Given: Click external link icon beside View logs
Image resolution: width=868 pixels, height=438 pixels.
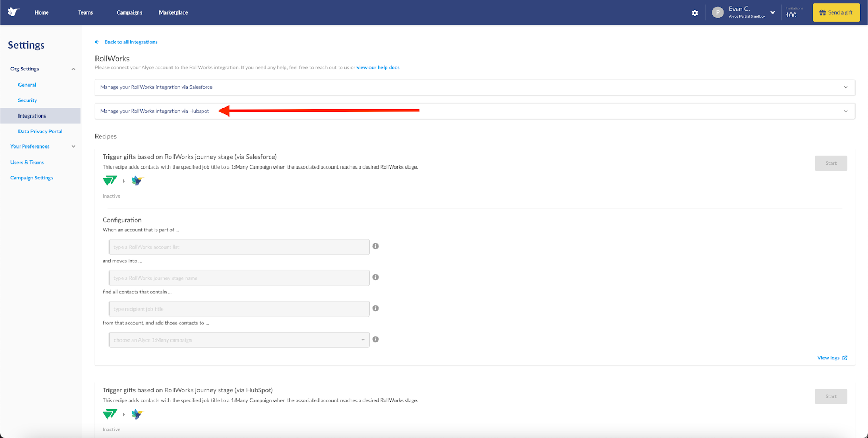Looking at the screenshot, I should point(845,358).
